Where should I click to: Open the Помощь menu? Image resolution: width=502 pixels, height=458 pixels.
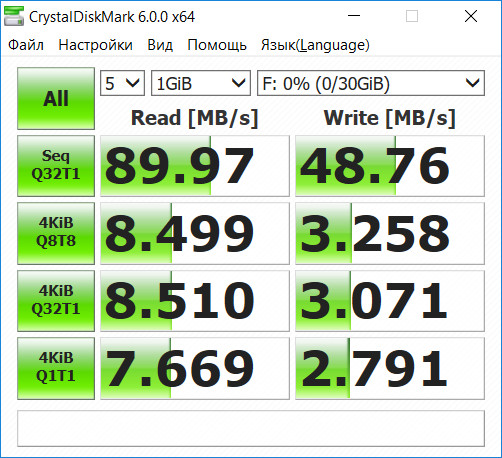coord(217,45)
